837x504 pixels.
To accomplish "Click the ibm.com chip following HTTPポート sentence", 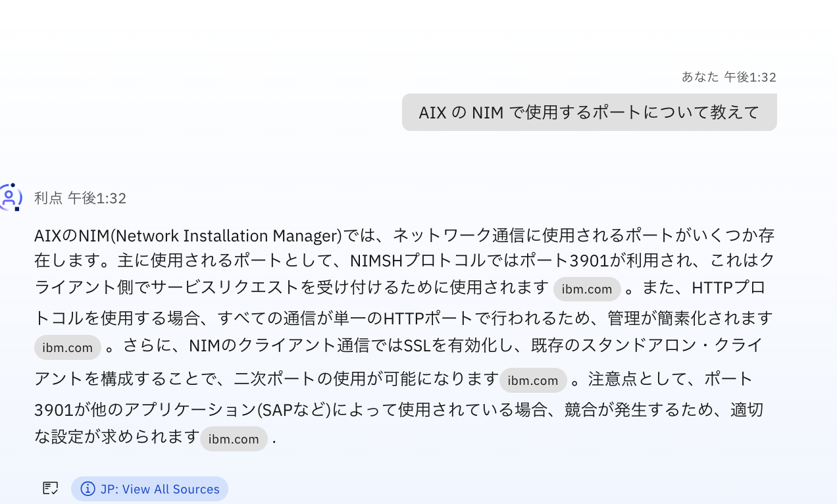I will pyautogui.click(x=67, y=347).
